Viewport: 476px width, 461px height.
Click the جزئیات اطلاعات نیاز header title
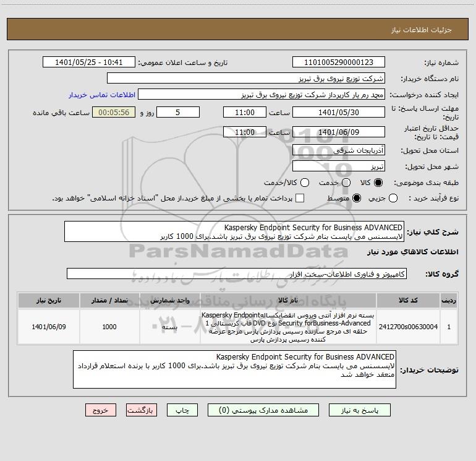422,30
